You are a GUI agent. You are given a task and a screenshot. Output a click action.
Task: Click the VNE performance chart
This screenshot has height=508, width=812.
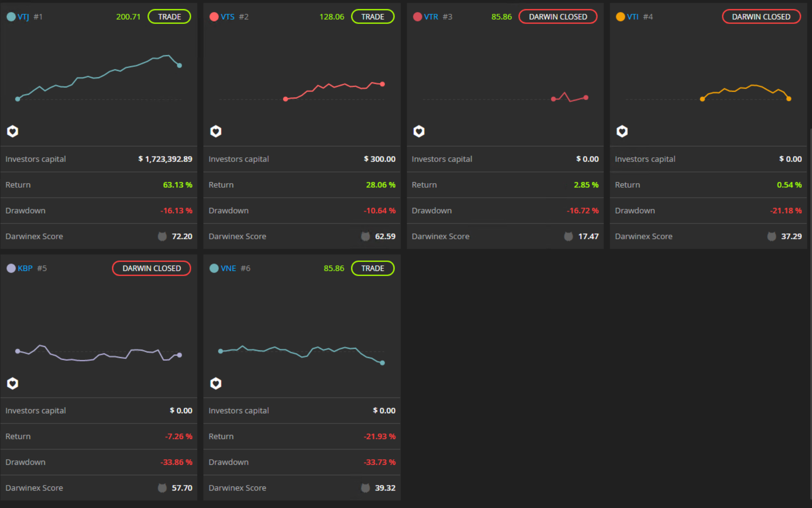pyautogui.click(x=301, y=355)
